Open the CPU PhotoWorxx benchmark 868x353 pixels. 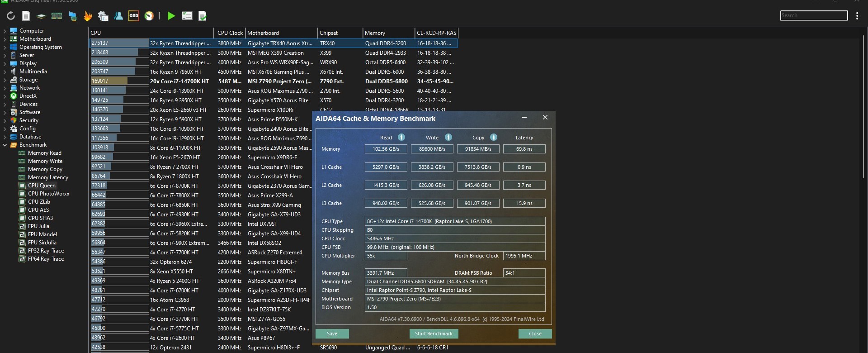(49, 194)
